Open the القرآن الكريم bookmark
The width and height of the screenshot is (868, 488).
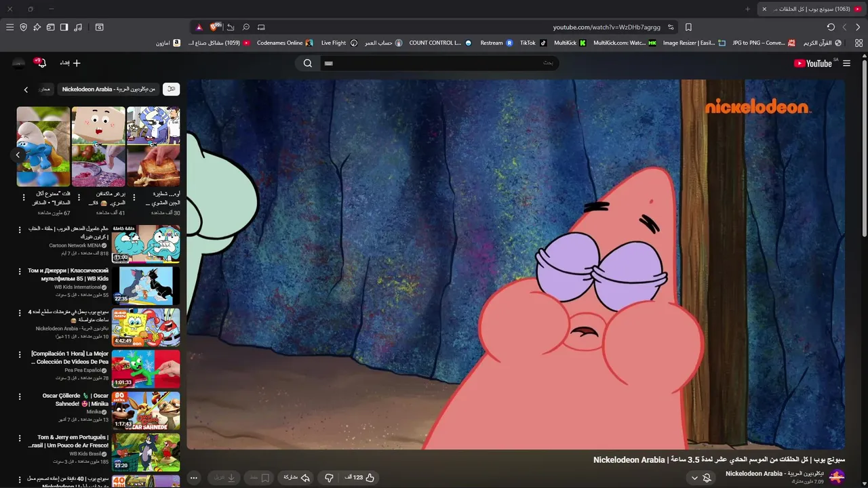(x=823, y=43)
